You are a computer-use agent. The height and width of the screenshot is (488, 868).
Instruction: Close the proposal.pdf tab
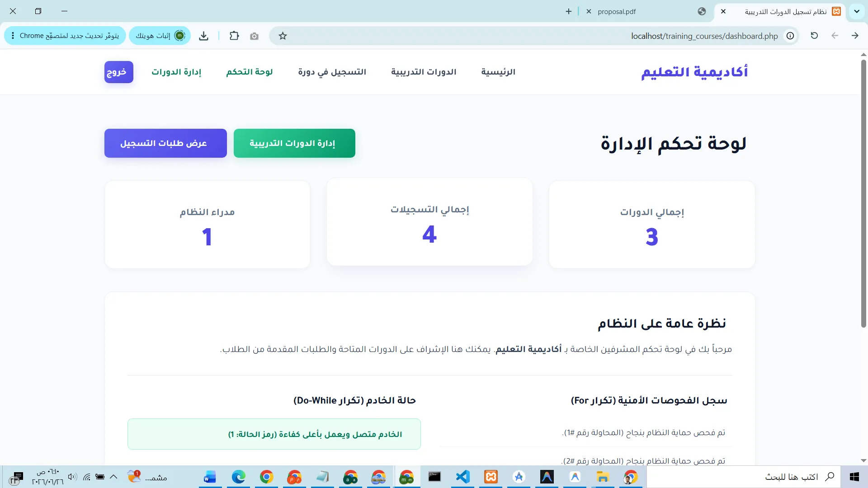589,12
